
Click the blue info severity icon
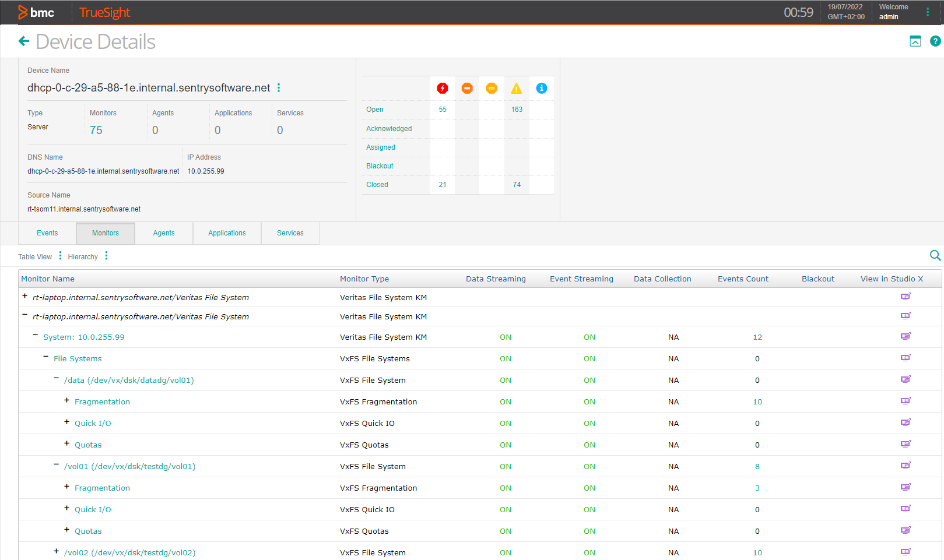pyautogui.click(x=542, y=88)
